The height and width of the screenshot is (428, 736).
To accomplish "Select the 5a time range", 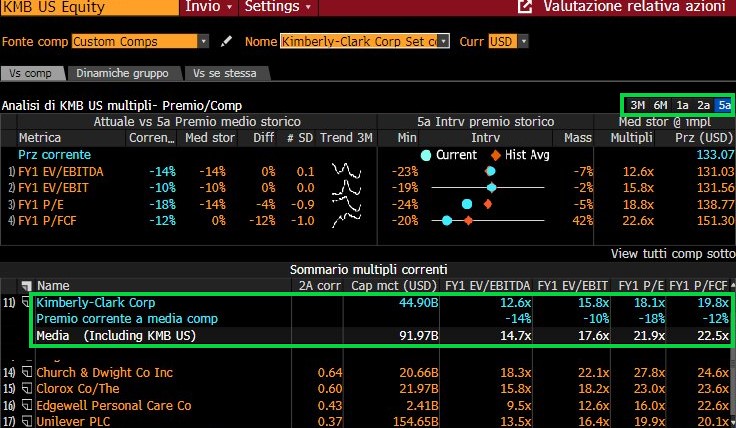I will [724, 105].
